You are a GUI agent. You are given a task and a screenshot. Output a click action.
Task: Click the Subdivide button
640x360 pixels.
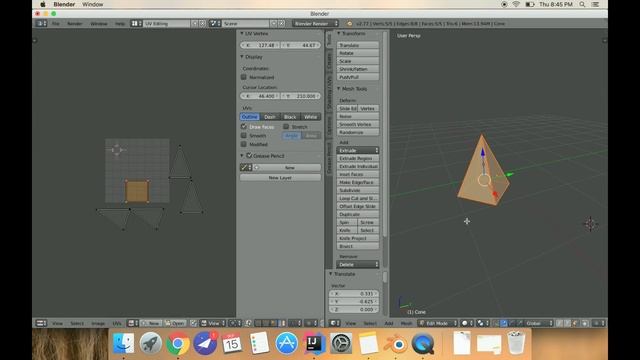[x=358, y=190]
